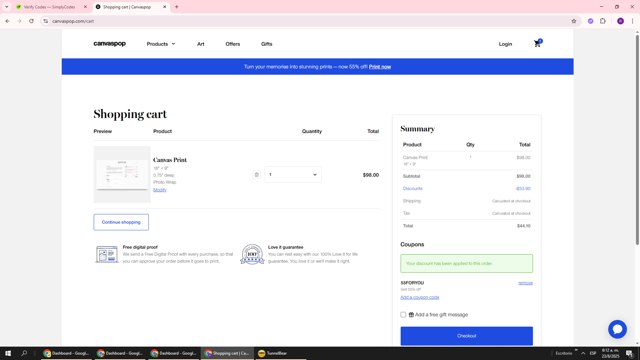Click the taskbar clock
The image size is (640, 360).
tap(610, 353)
